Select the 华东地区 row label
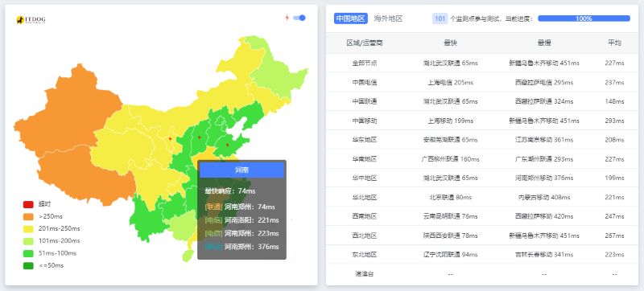644x291 pixels. pos(365,140)
